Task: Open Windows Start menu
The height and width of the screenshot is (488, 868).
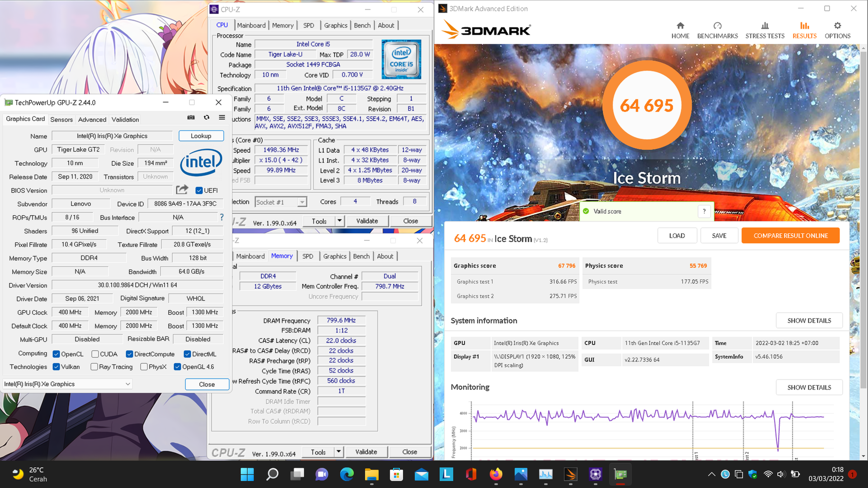Action: (x=247, y=474)
